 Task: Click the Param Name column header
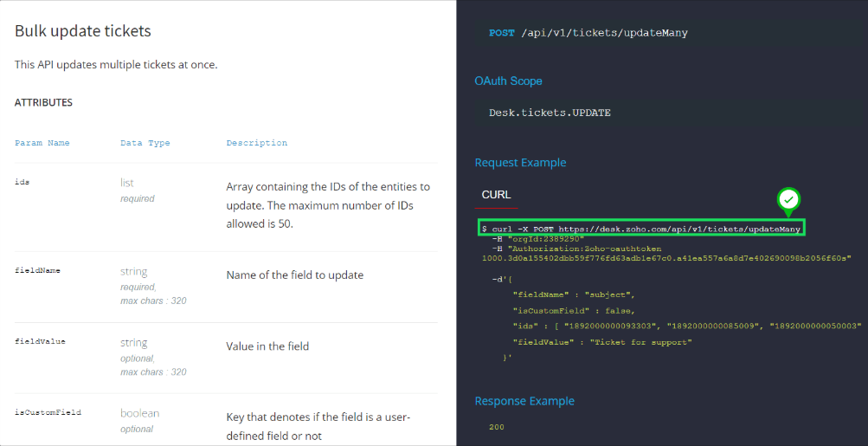tap(42, 143)
